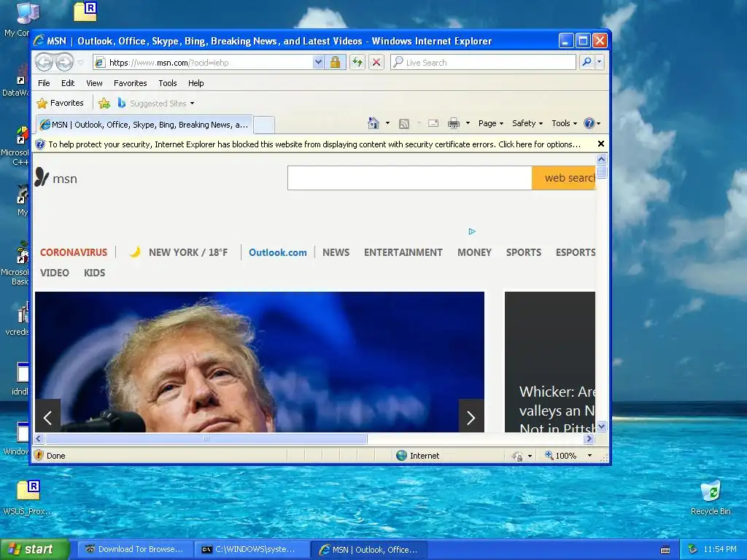Open a new blank tab

coord(264,125)
